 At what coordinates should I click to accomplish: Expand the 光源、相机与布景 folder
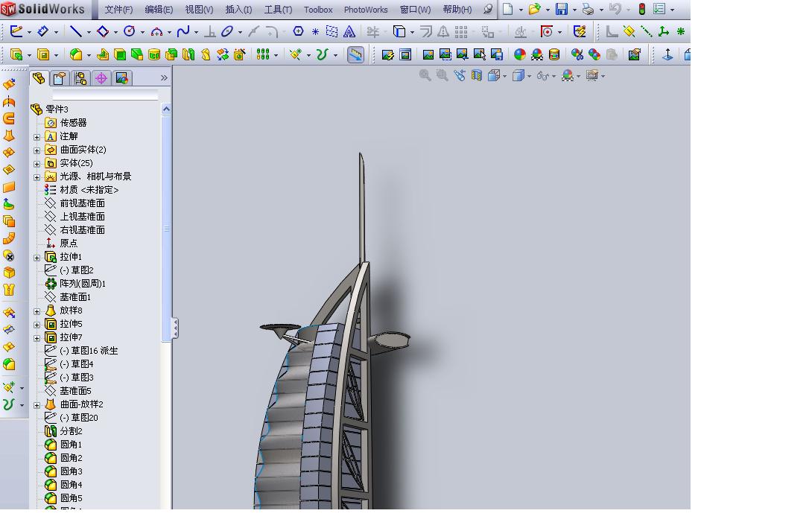37,177
